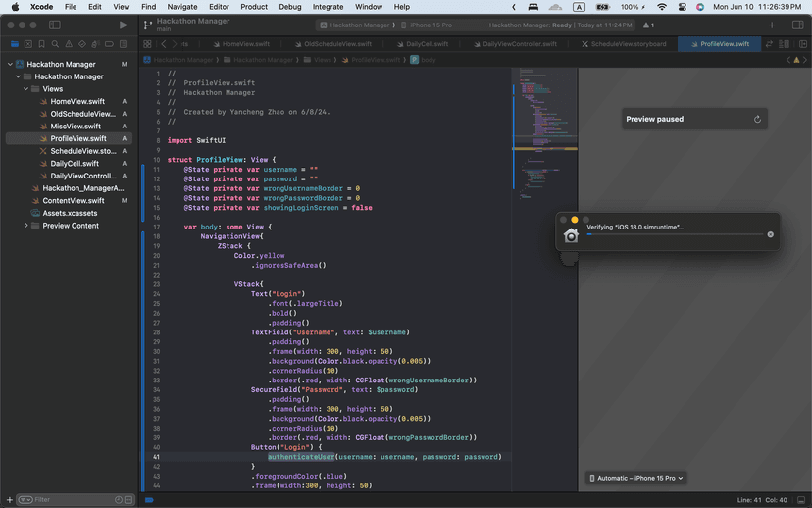
Task: Click the warning count indicator in toolbar
Action: point(647,25)
